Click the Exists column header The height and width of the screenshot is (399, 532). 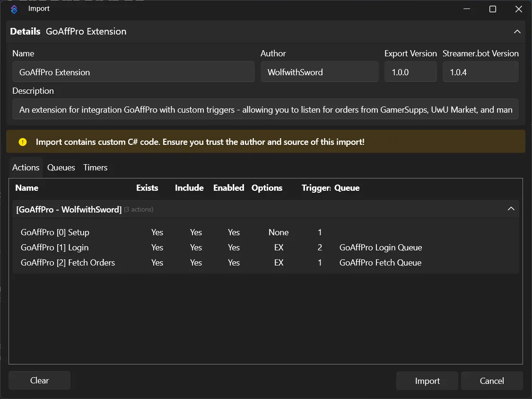[147, 188]
